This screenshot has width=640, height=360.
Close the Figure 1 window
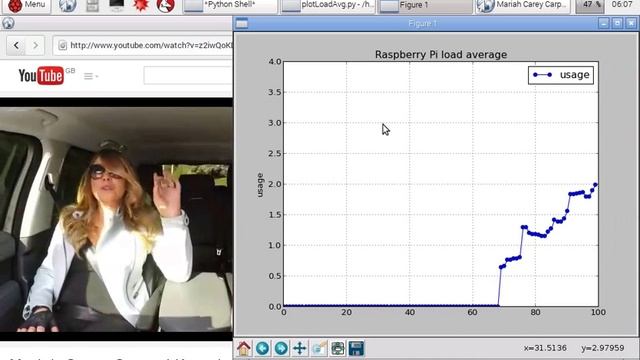click(631, 23)
